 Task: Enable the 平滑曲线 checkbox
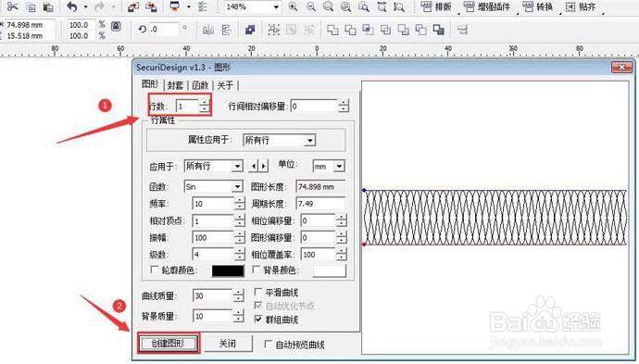(x=258, y=292)
